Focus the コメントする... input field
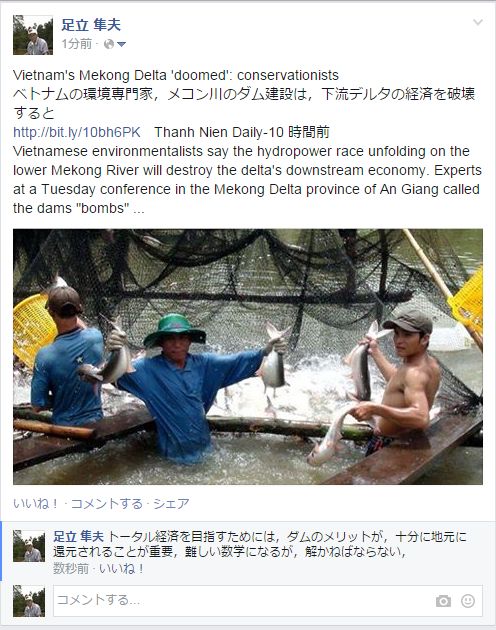The height and width of the screenshot is (630, 496). tap(268, 601)
